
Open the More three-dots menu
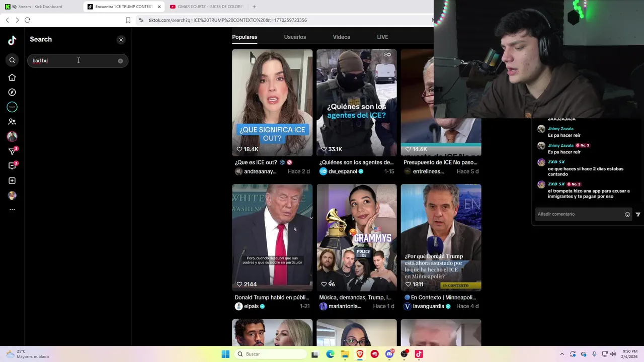pos(12,210)
